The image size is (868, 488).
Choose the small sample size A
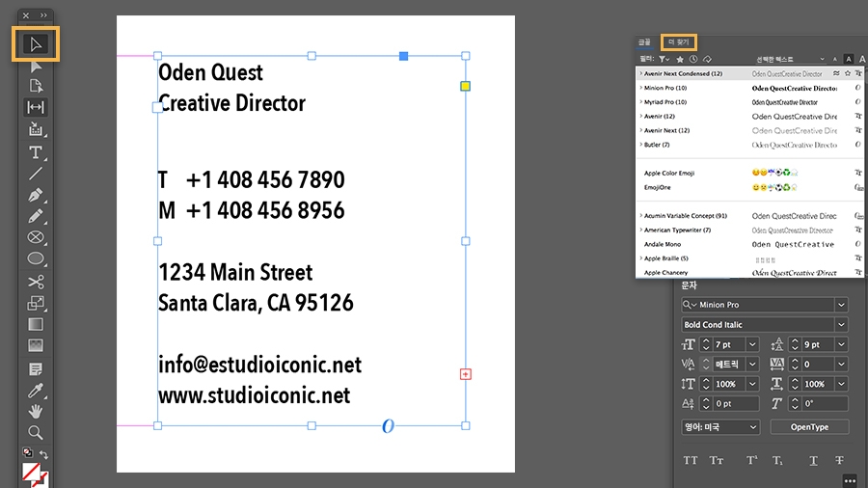pos(835,59)
